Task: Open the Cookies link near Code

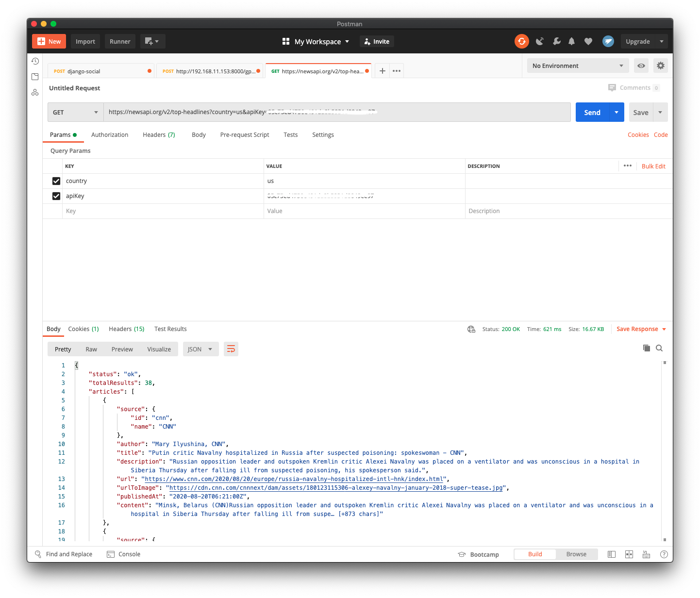Action: coord(638,135)
